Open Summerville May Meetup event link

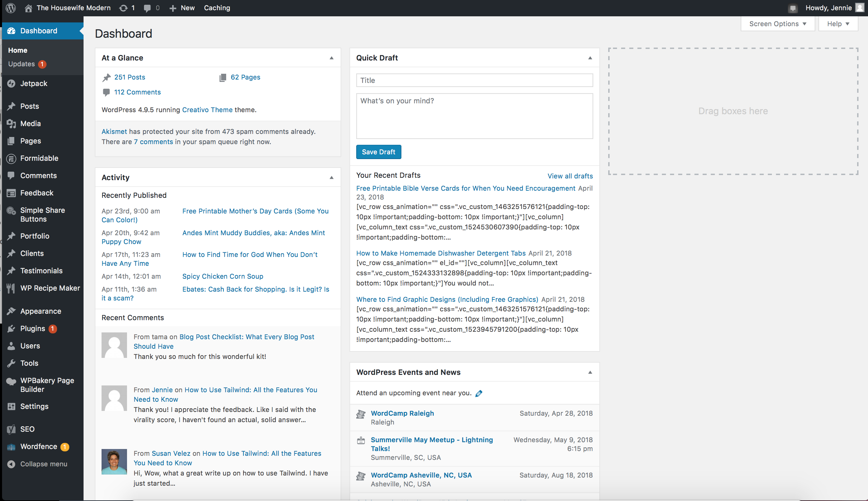[432, 444]
